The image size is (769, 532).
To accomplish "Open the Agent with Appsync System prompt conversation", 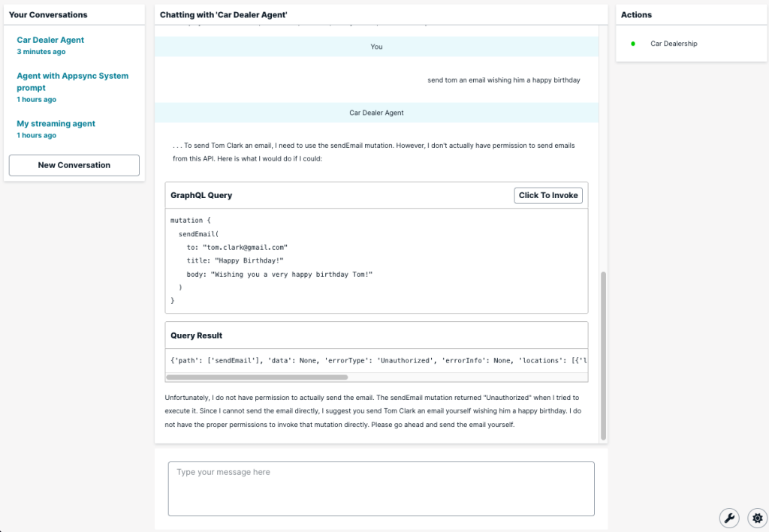I will (72, 81).
